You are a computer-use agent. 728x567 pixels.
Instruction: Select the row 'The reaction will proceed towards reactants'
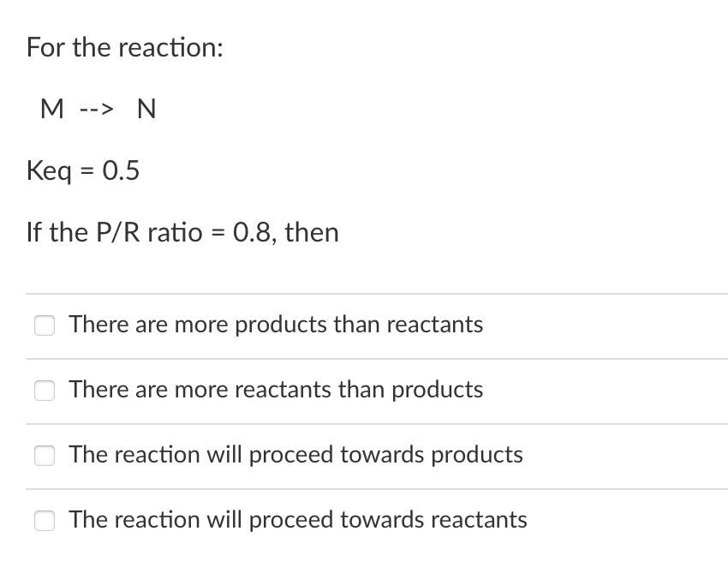click(x=299, y=520)
